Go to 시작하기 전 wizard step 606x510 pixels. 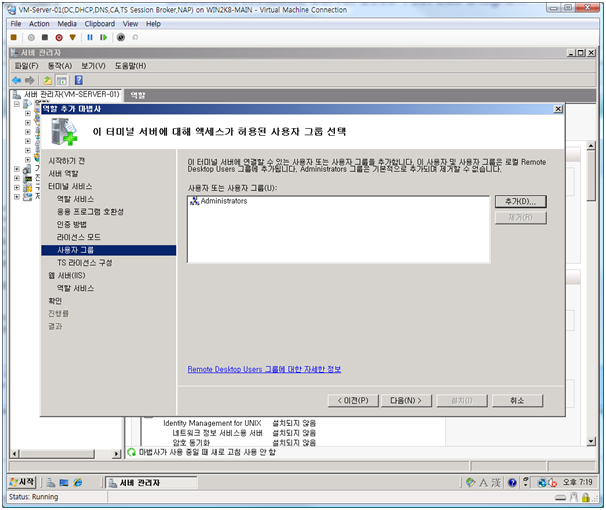[x=66, y=161]
